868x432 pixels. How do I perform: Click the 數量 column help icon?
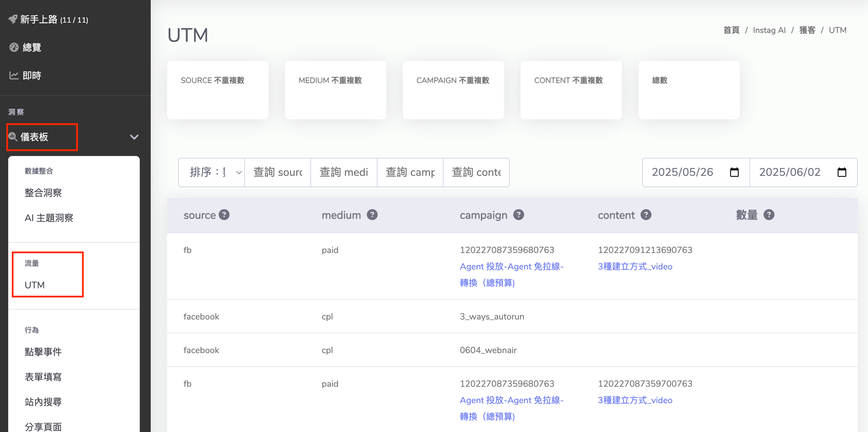[x=769, y=215]
